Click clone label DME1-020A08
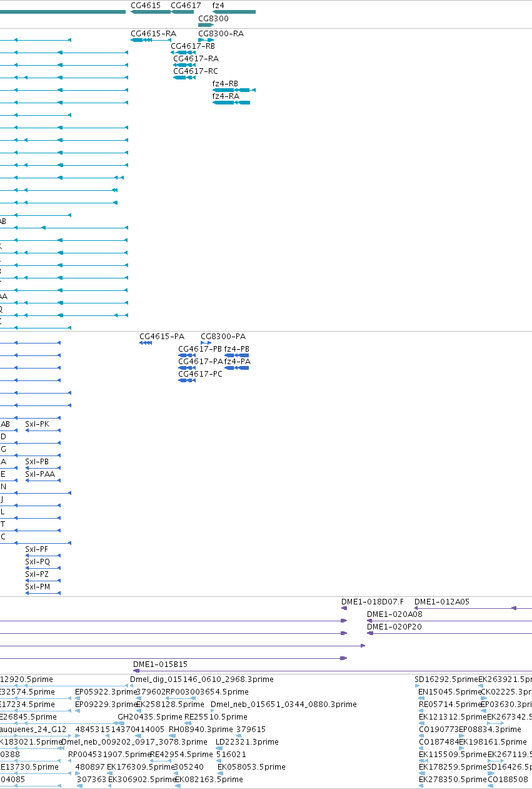 point(394,614)
